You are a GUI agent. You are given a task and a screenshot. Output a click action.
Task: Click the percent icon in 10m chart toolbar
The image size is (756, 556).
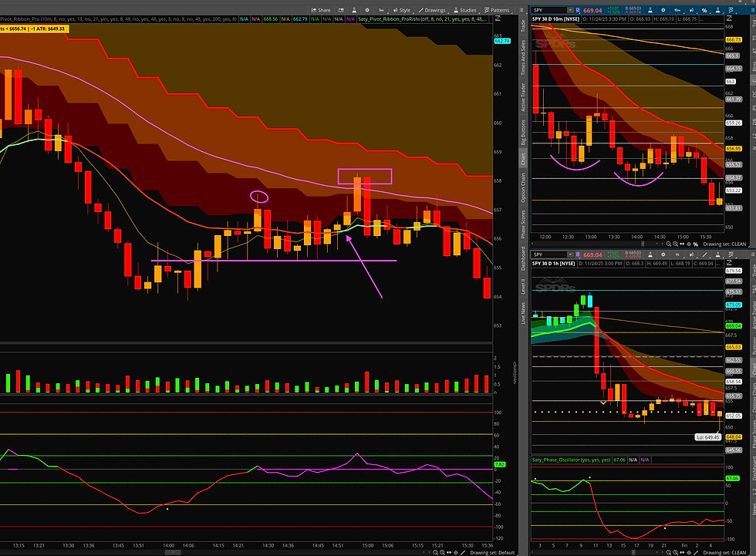704,11
